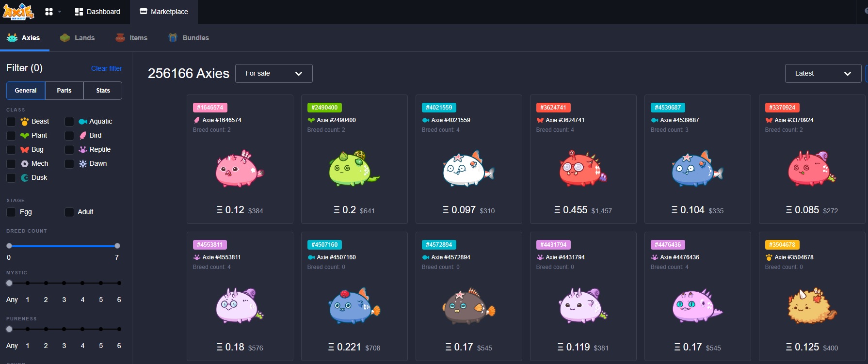This screenshot has height=364, width=868.
Task: Click the Items pot icon
Action: pyautogui.click(x=120, y=38)
